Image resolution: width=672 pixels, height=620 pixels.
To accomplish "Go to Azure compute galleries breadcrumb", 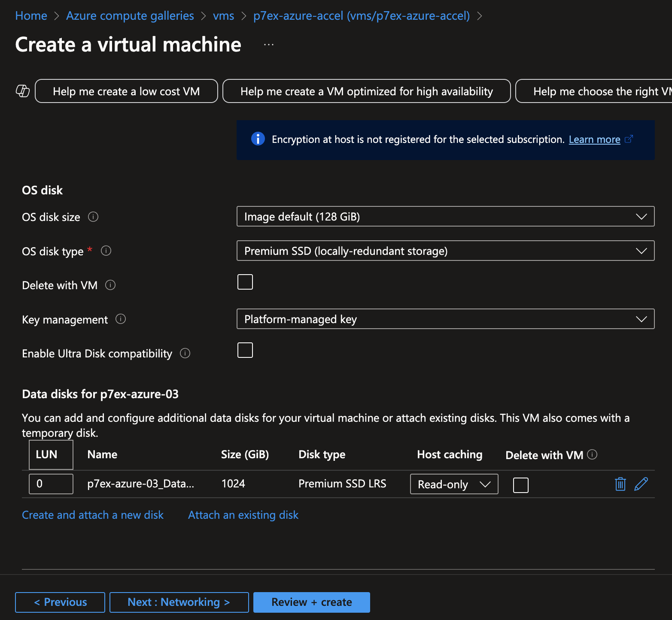I will pos(130,16).
